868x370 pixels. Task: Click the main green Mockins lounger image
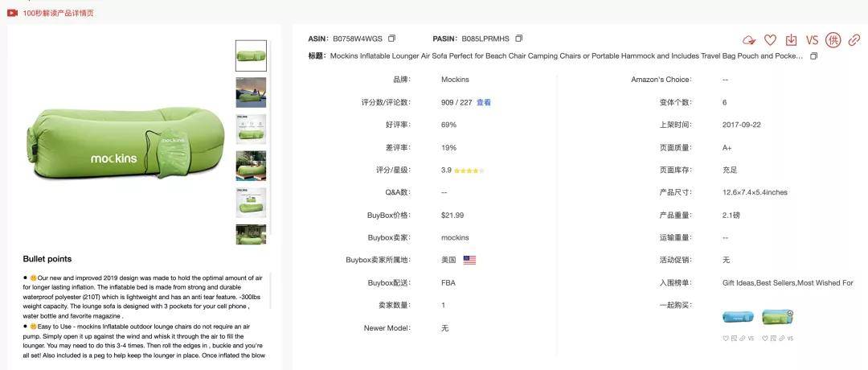point(125,145)
